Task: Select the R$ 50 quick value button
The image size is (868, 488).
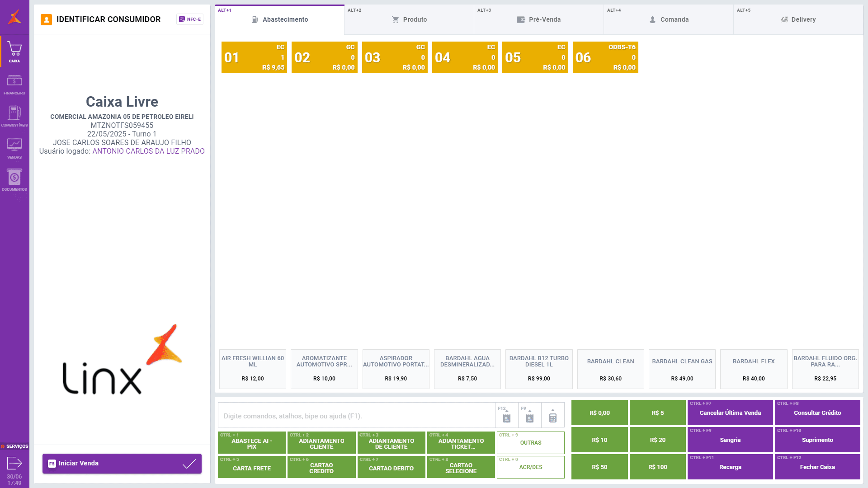Action: click(x=599, y=467)
